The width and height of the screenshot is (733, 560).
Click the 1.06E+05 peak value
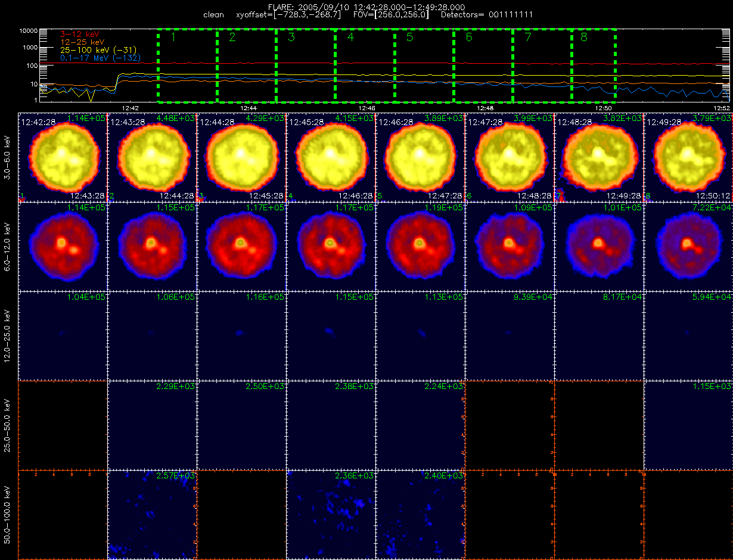pyautogui.click(x=176, y=297)
